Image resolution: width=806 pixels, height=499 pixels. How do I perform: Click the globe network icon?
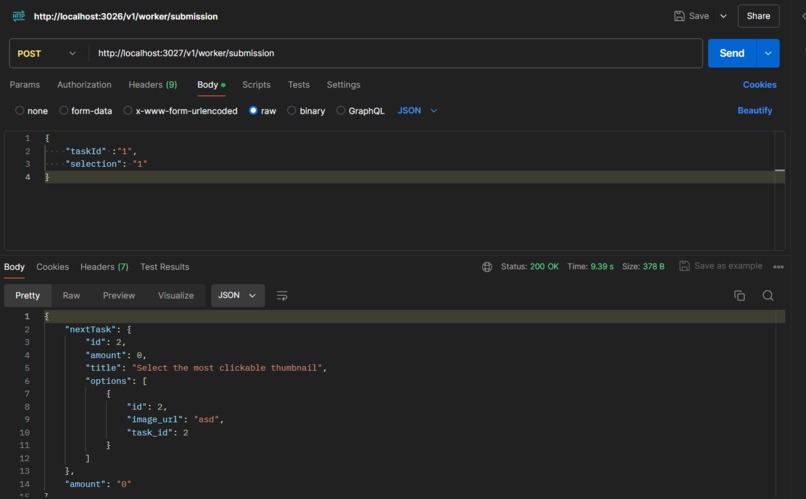[487, 267]
